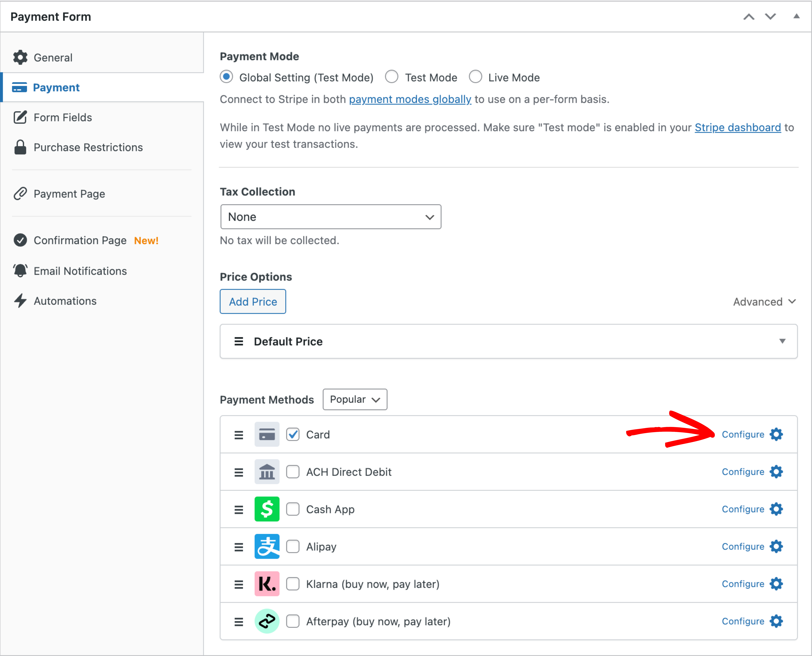Viewport: 812px width, 656px height.
Task: Click the Cash App configure gear icon
Action: click(x=776, y=509)
